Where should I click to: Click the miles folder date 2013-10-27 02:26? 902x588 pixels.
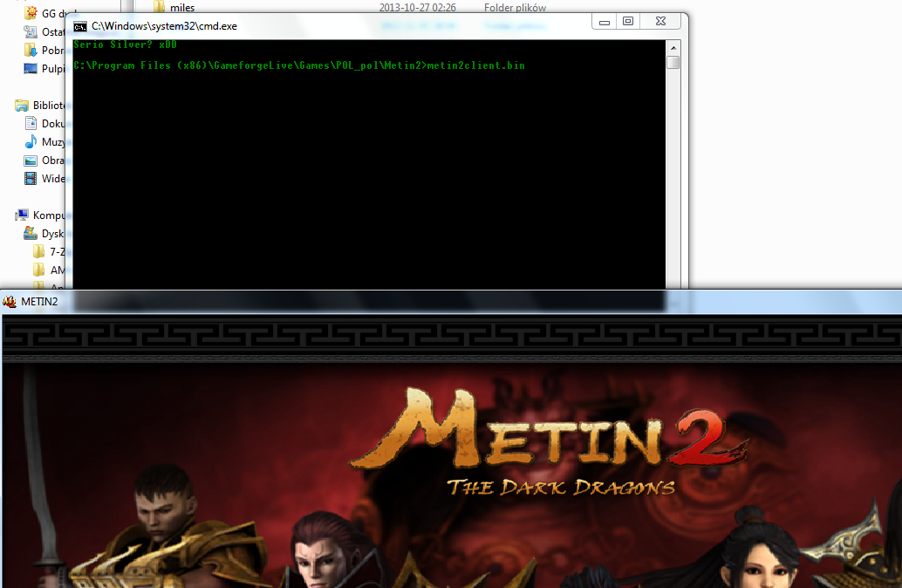(417, 8)
